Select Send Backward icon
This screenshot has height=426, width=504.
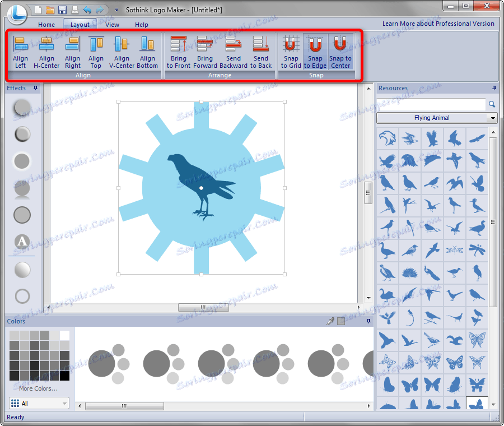(234, 52)
